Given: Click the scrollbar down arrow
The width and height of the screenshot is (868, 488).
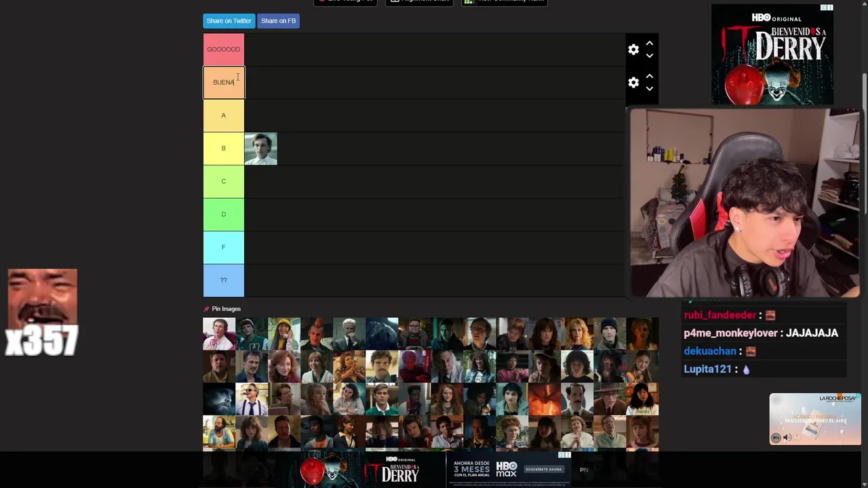Looking at the screenshot, I should point(864,483).
